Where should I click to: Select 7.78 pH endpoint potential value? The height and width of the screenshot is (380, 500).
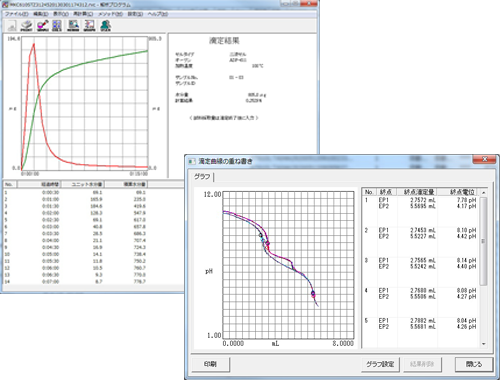click(x=466, y=200)
